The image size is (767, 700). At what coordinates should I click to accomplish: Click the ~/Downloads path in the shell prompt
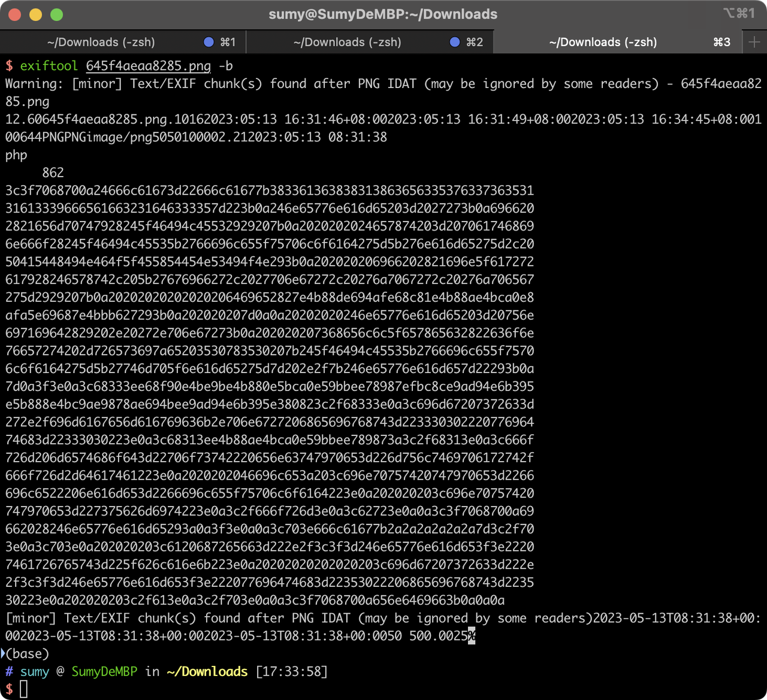pos(207,671)
